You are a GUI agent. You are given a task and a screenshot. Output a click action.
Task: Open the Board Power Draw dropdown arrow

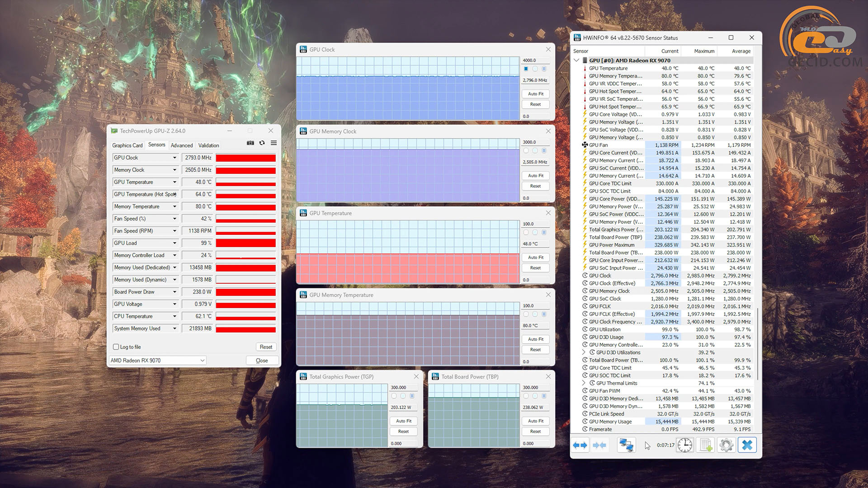[175, 292]
